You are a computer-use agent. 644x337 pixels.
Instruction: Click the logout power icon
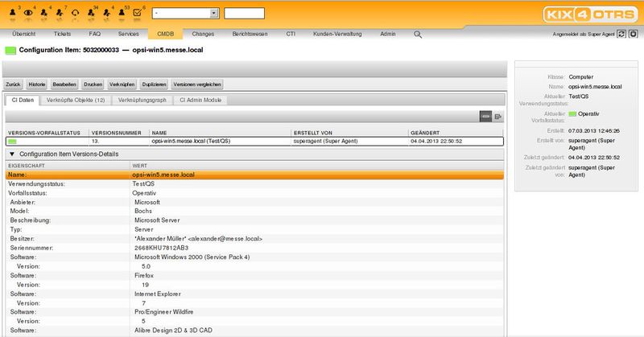coord(634,34)
